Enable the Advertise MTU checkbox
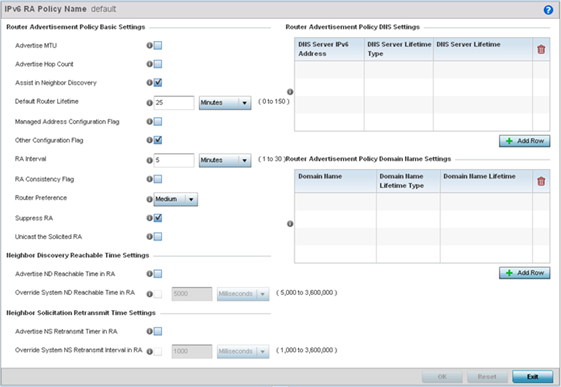Viewport: 561px width, 387px height. [x=158, y=45]
